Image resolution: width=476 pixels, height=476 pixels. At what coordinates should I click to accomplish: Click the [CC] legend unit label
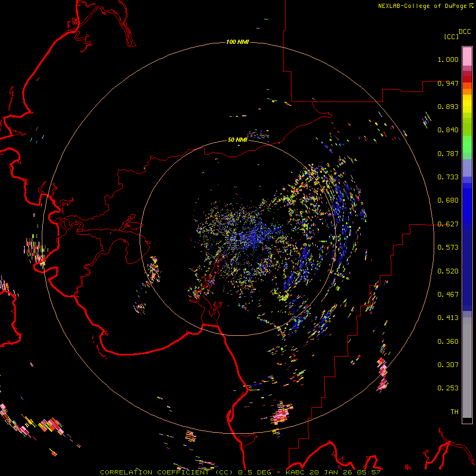tap(451, 36)
